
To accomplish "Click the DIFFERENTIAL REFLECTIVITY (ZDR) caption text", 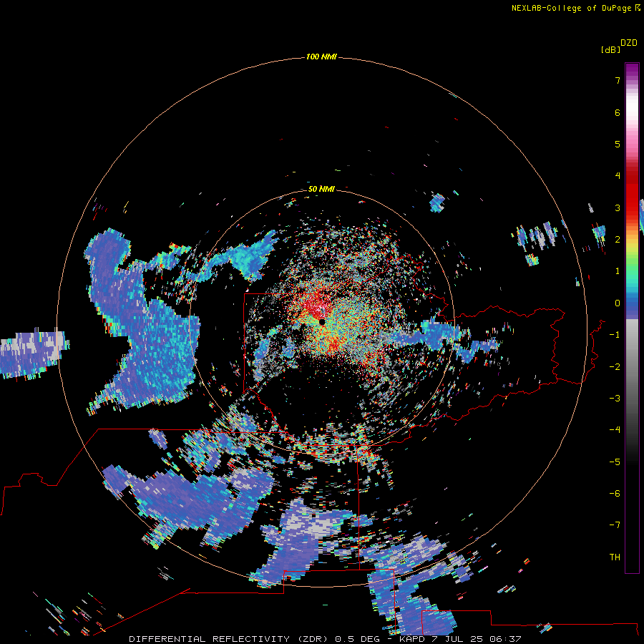I will pos(228,639).
